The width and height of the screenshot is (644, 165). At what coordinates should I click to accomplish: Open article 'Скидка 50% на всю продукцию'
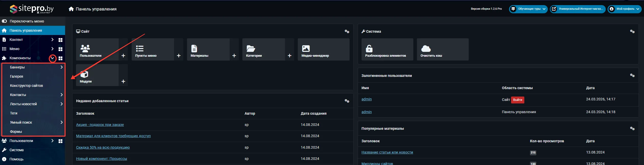click(103, 147)
